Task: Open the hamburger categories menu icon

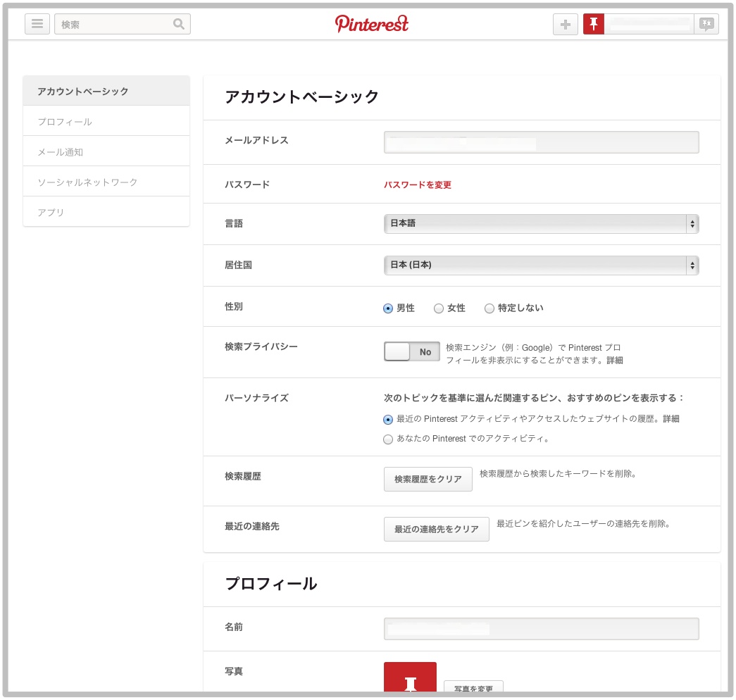Action: pos(37,23)
